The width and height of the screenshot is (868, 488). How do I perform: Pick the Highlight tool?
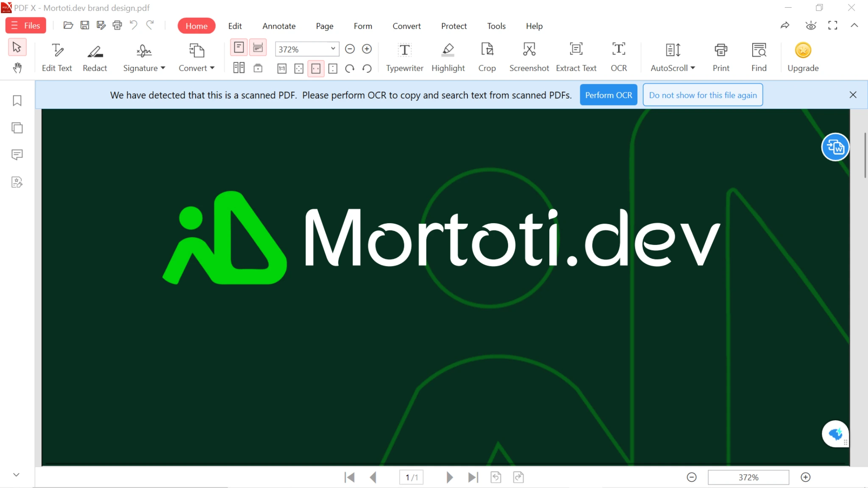448,58
